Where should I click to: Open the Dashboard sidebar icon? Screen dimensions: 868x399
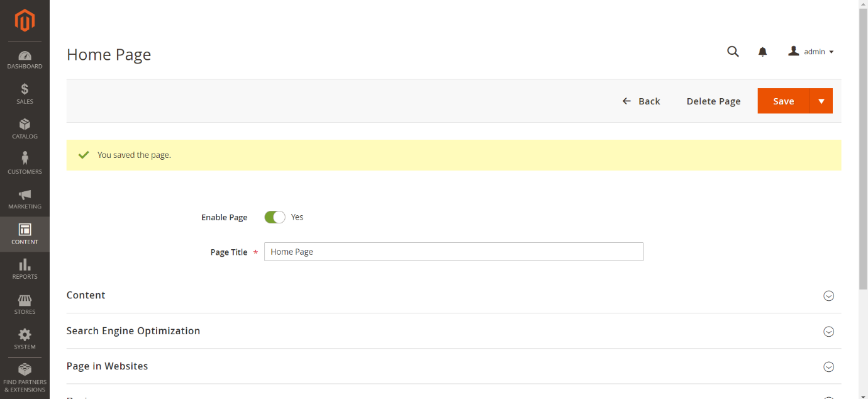(25, 60)
